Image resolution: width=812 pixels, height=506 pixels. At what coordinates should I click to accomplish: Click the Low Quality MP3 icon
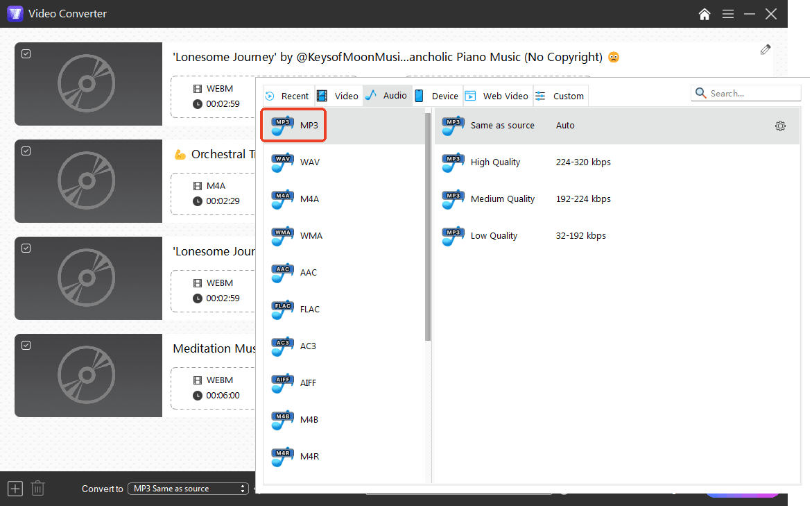click(453, 237)
